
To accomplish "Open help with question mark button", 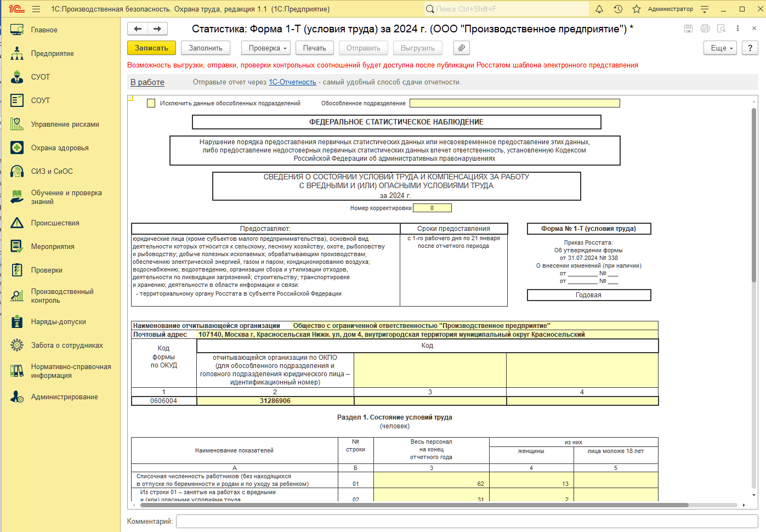I will coord(750,48).
